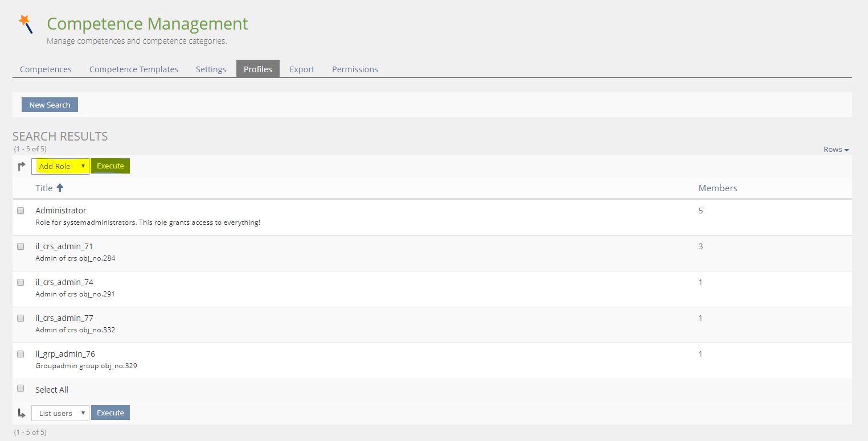Click the Title sort ascending arrow
The height and width of the screenshot is (441, 868).
[60, 188]
